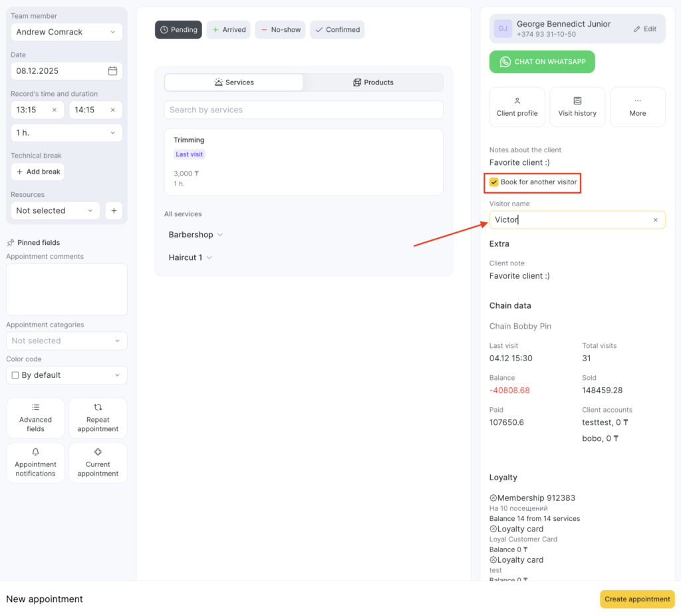Set status to Arrived
This screenshot has height=616, width=681.
click(x=229, y=30)
